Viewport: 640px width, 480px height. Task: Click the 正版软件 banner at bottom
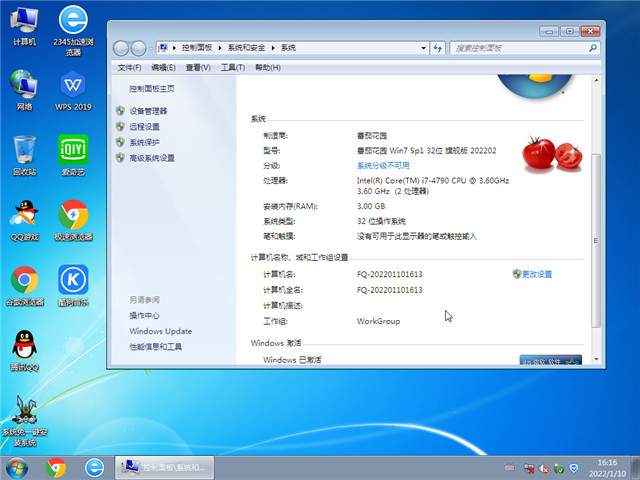pos(551,360)
